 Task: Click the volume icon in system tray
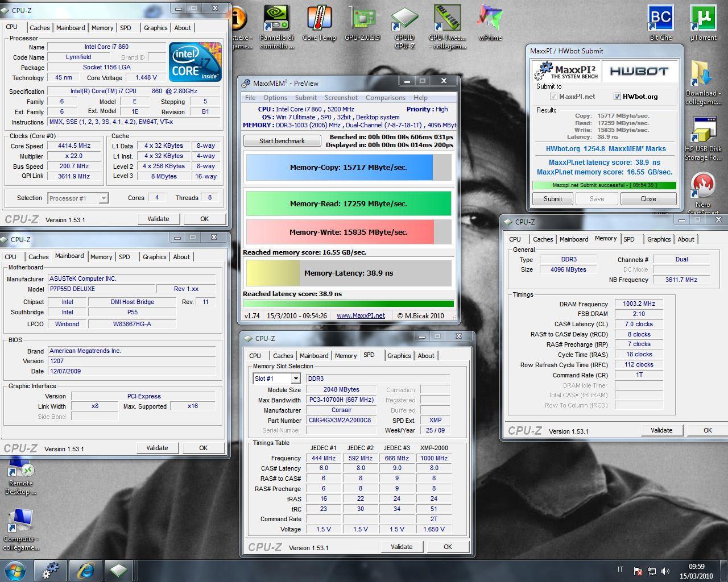[664, 571]
